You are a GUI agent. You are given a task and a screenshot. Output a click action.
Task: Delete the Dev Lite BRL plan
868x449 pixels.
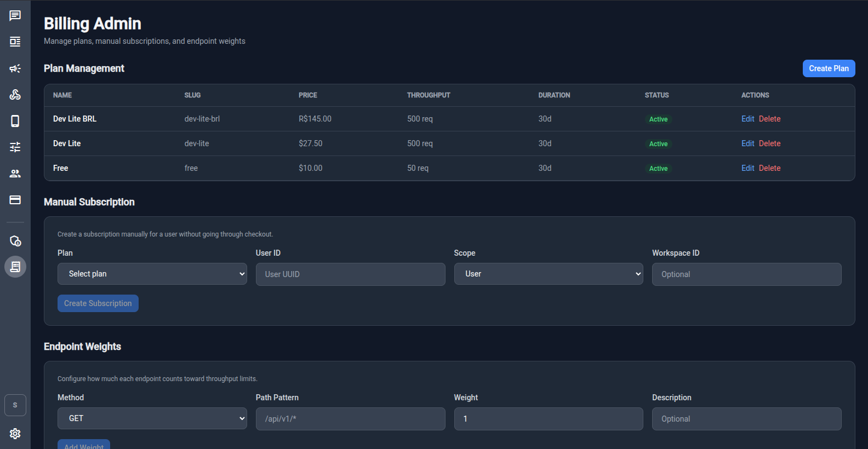pos(769,119)
